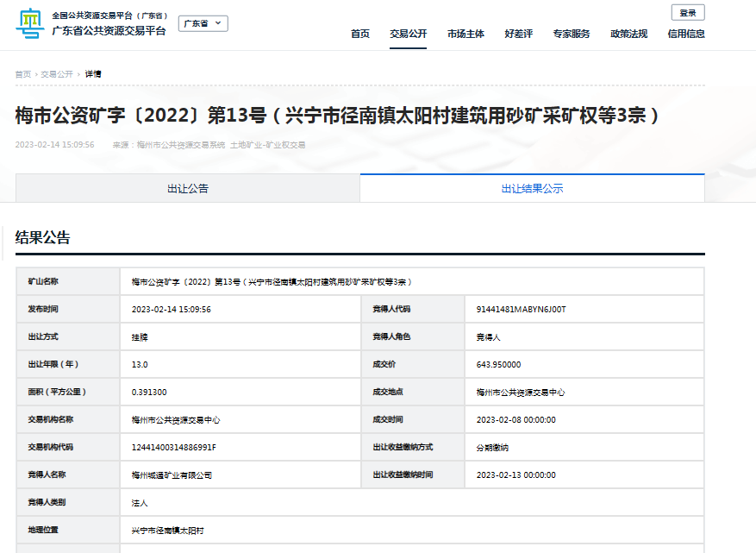Image resolution: width=756 pixels, height=553 pixels.
Task: Switch to the 出让结果公示 tab
Action: click(x=532, y=188)
